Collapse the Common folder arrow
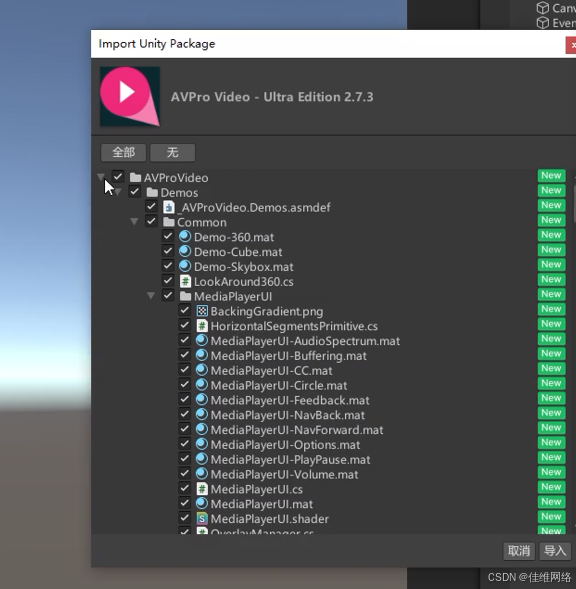 click(x=134, y=222)
